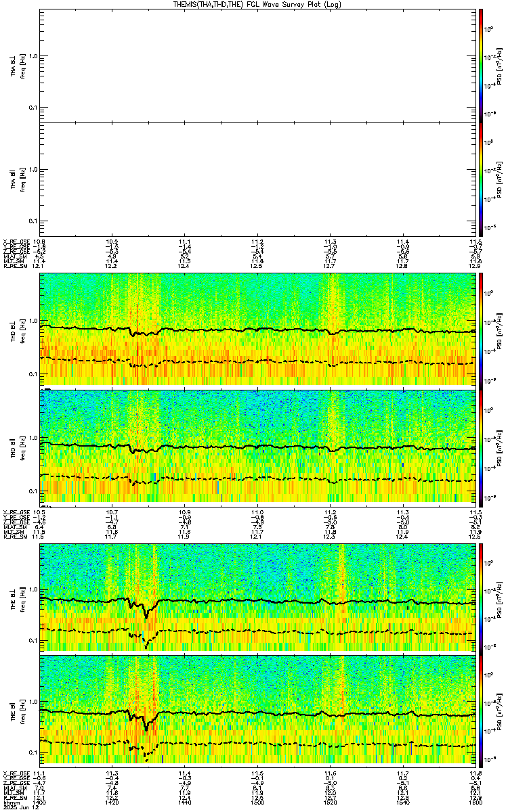508x812 pixels.
Task: Click the 'THA B⊥ freq [Hz]' axis label
Action: [18, 66]
